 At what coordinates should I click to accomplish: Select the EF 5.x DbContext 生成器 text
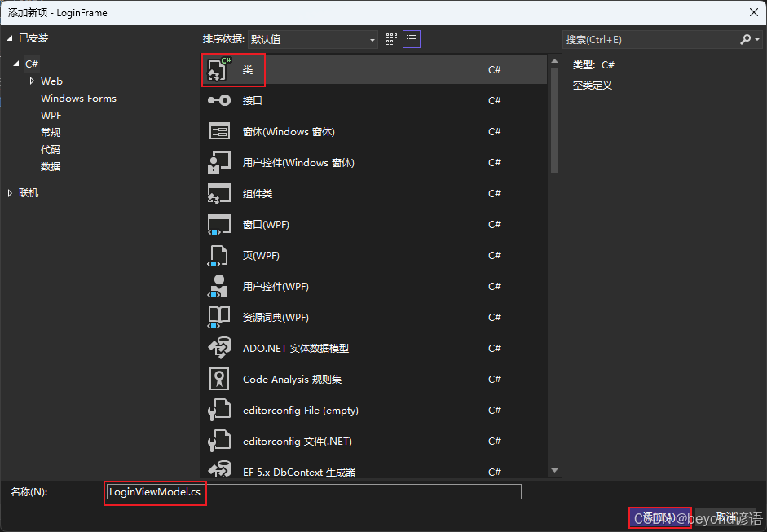coord(299,473)
